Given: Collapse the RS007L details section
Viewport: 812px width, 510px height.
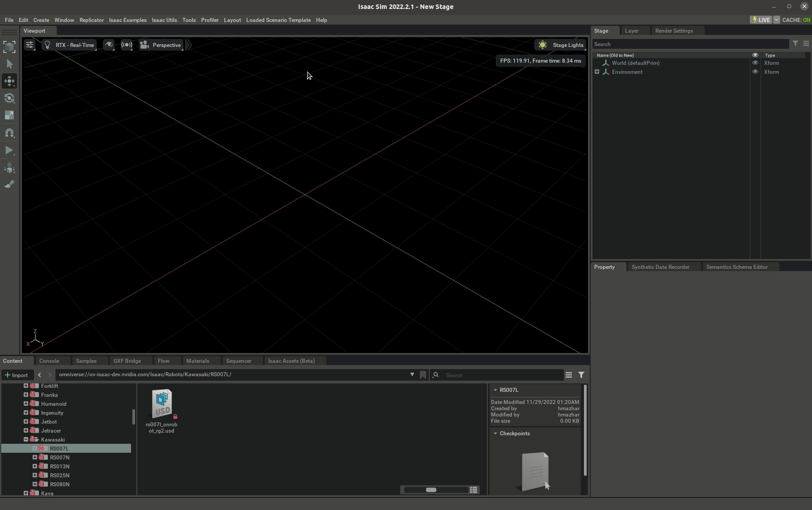Looking at the screenshot, I should click(x=495, y=390).
